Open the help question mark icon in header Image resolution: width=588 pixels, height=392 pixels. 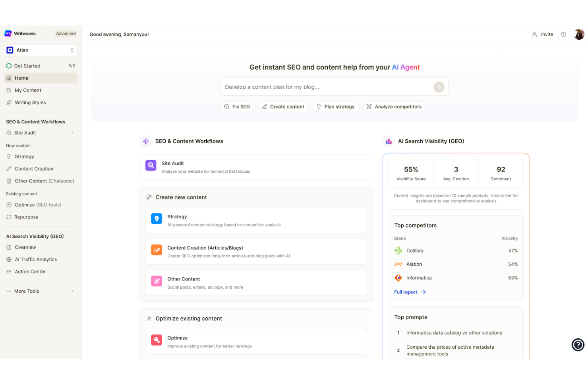coord(563,35)
